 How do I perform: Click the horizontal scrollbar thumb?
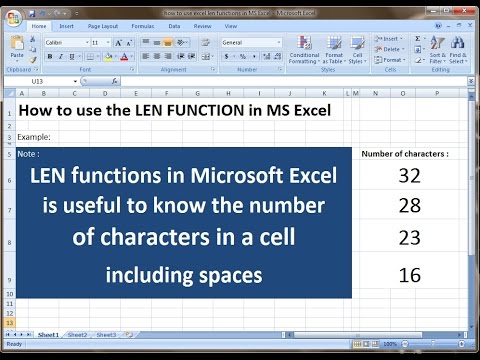click(358, 335)
